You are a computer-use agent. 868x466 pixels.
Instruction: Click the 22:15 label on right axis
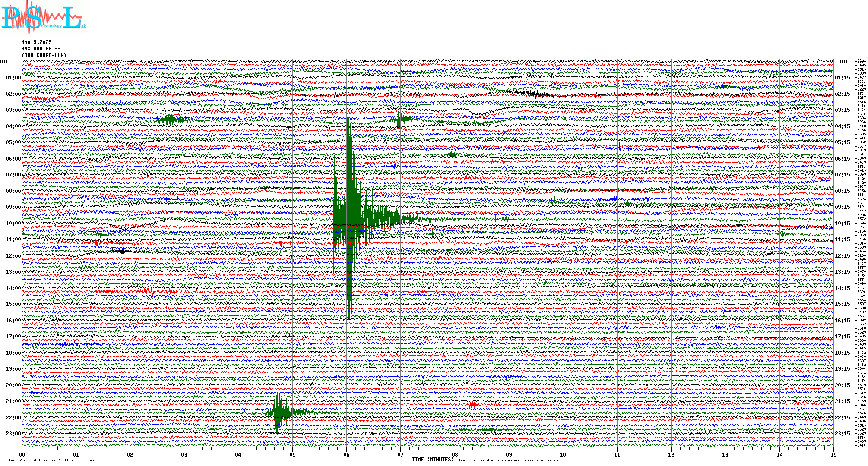843,418
